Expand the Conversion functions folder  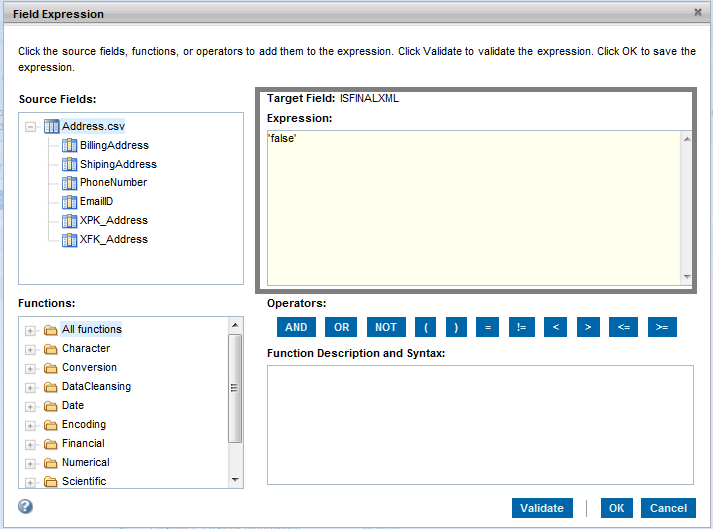pos(30,369)
